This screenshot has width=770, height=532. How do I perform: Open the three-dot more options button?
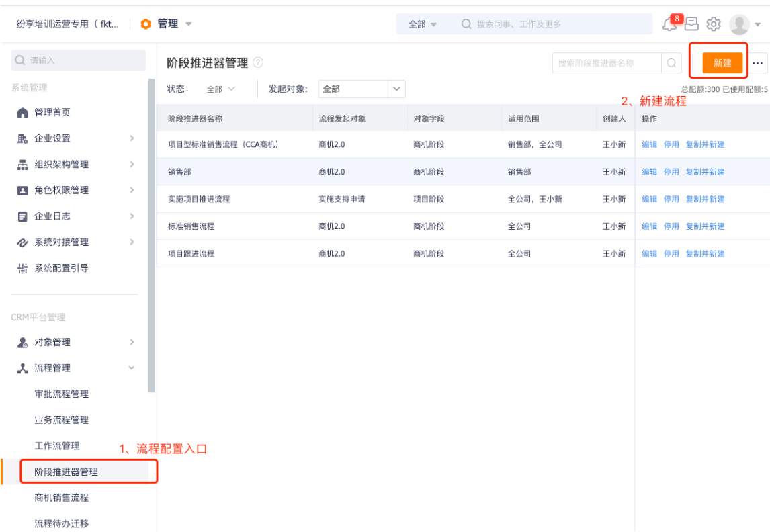(758, 63)
